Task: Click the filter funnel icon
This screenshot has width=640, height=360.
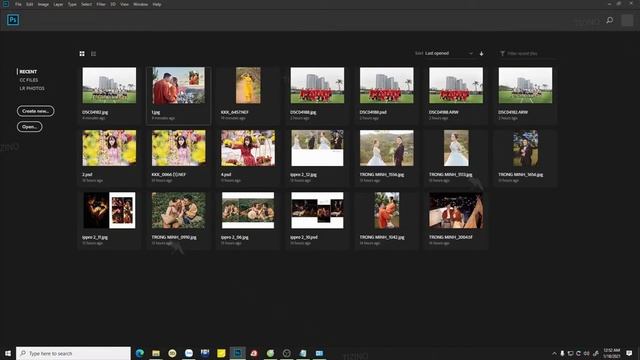Action: point(502,53)
